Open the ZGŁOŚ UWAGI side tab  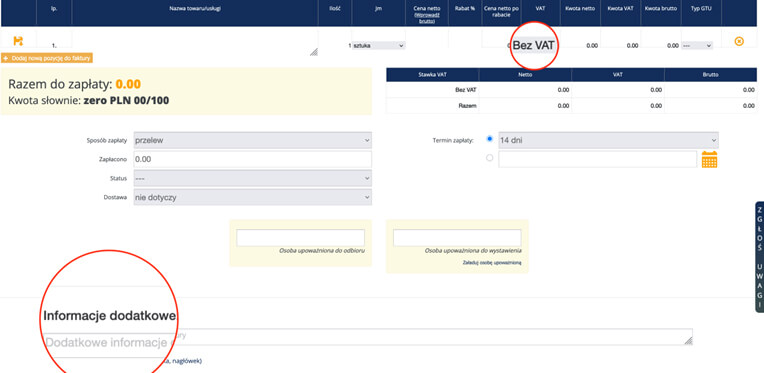[x=760, y=257]
